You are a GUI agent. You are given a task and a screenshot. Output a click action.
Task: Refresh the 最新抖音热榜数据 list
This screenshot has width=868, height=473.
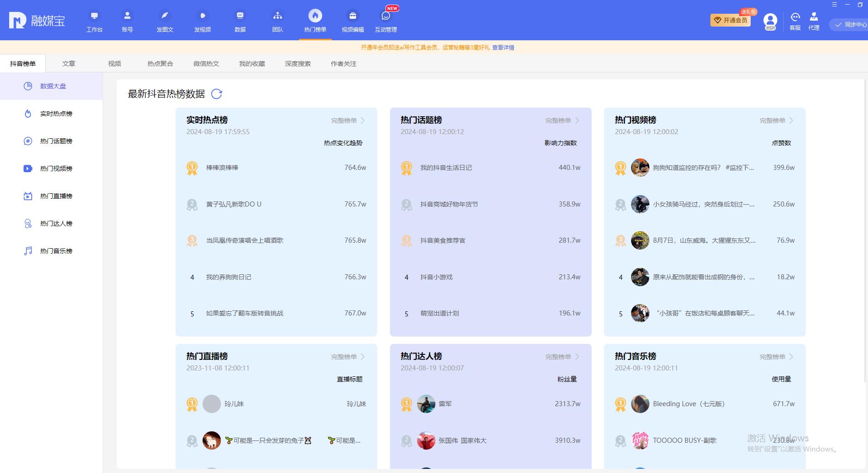click(x=217, y=94)
